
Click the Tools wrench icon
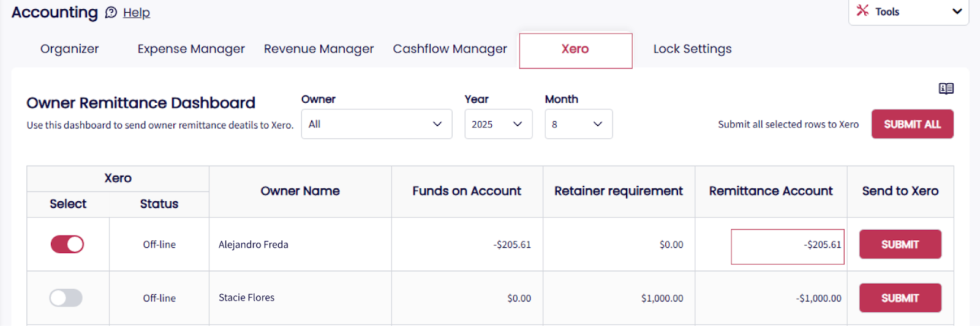[862, 10]
